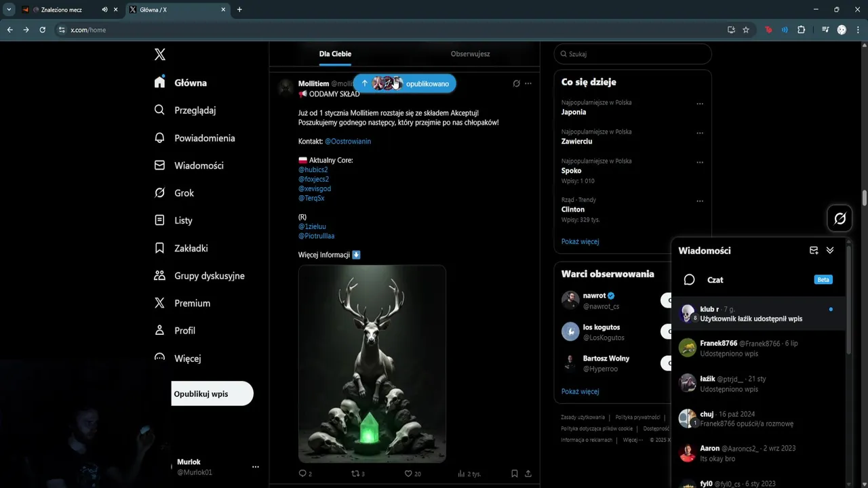Open @foxjecs2 mention link
The width and height of the screenshot is (868, 488).
pos(314,179)
